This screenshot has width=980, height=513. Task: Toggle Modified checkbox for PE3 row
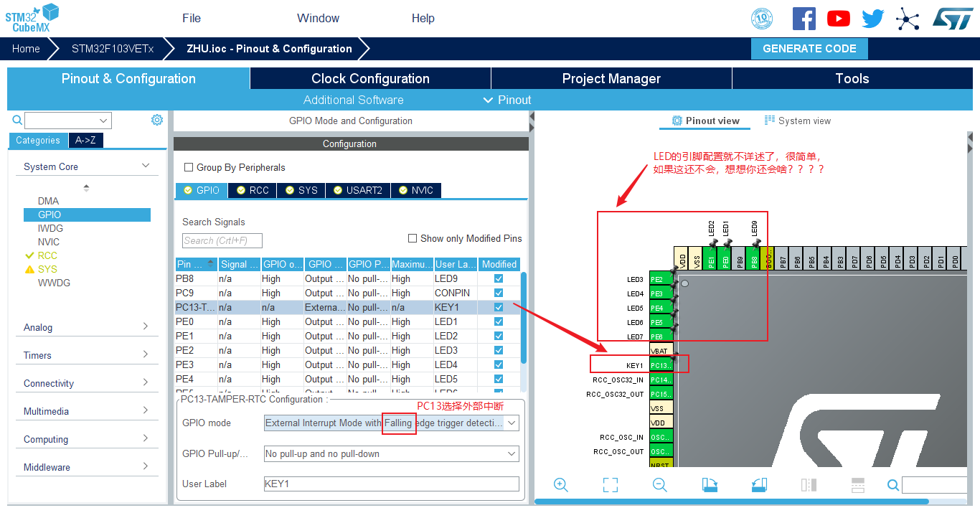499,364
